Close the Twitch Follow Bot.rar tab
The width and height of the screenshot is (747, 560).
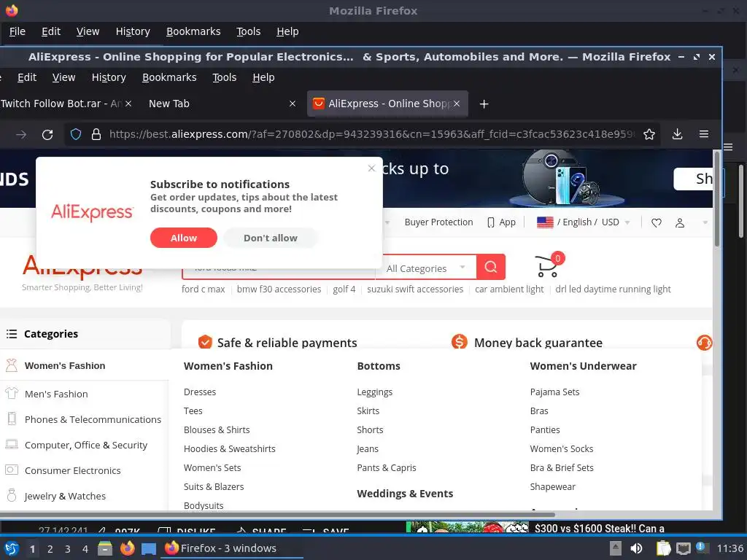(x=128, y=104)
